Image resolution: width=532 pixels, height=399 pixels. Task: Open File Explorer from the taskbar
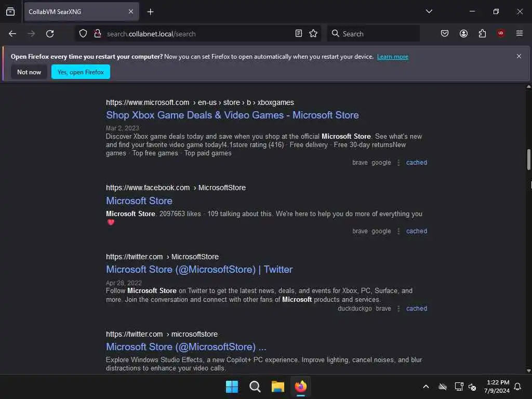[278, 387]
